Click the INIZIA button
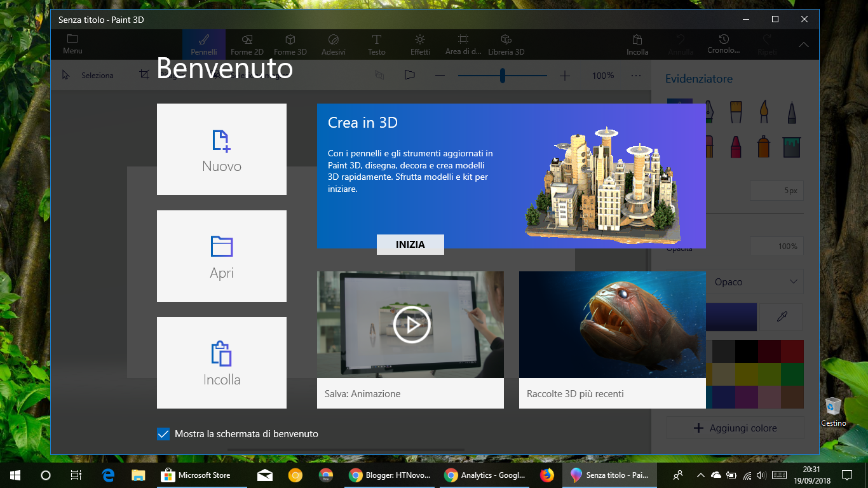 [x=410, y=245]
